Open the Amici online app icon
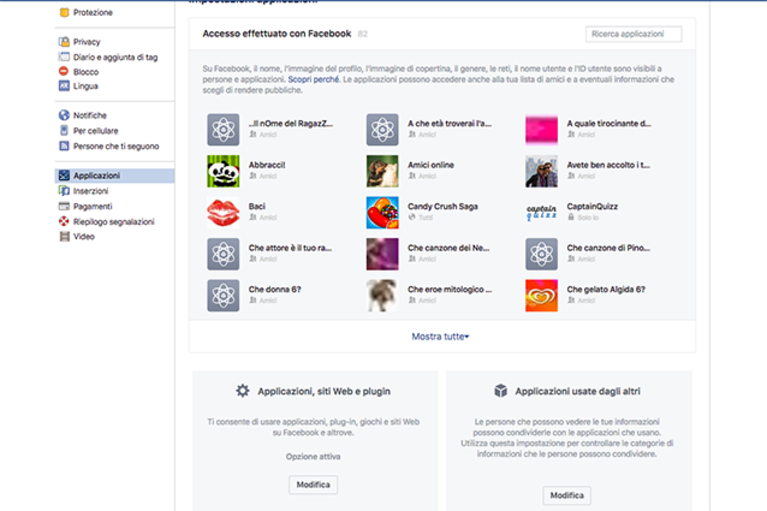 coord(382,171)
